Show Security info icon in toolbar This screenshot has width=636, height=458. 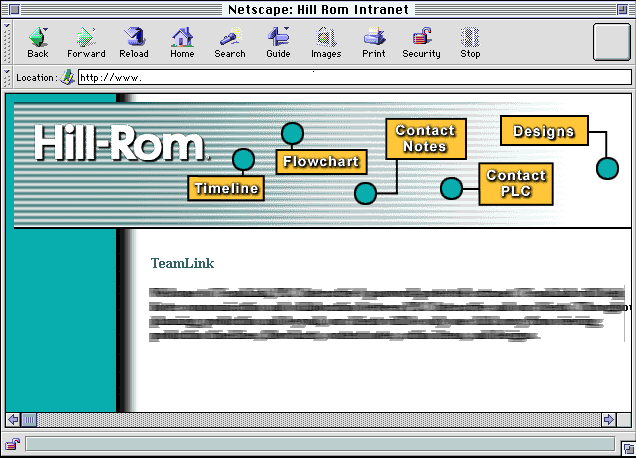(x=421, y=42)
